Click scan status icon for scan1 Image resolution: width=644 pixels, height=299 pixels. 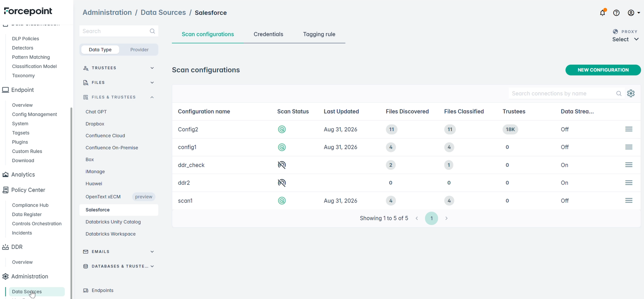pyautogui.click(x=282, y=201)
